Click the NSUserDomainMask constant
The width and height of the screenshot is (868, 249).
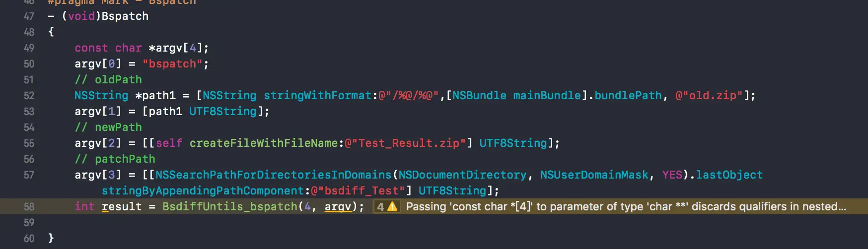594,175
